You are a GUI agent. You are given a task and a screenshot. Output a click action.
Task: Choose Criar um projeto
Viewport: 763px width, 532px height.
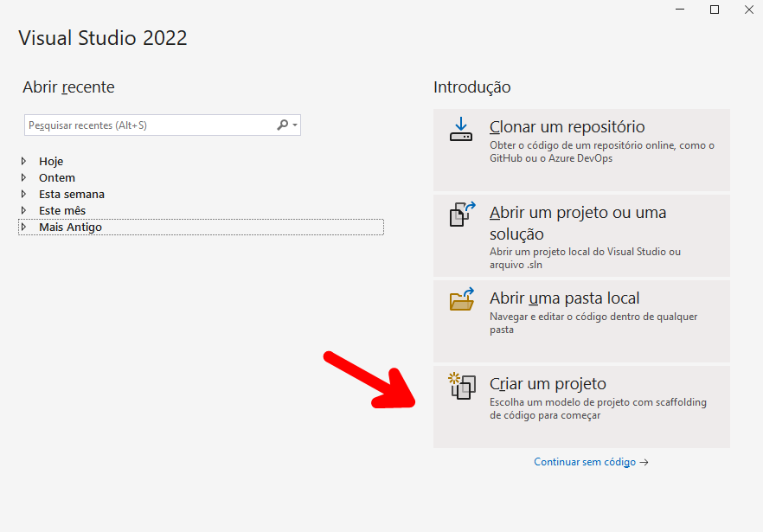pos(581,407)
